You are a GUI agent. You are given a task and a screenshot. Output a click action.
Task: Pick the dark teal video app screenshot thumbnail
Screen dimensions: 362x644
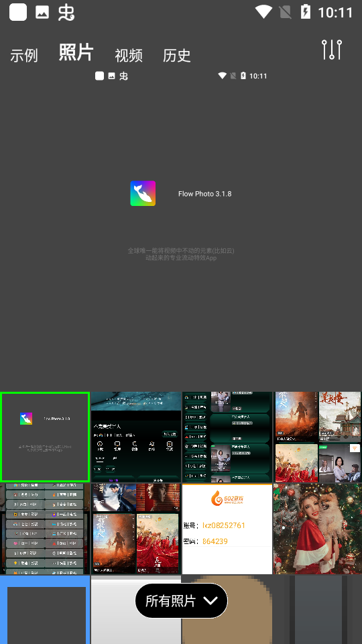(x=136, y=437)
